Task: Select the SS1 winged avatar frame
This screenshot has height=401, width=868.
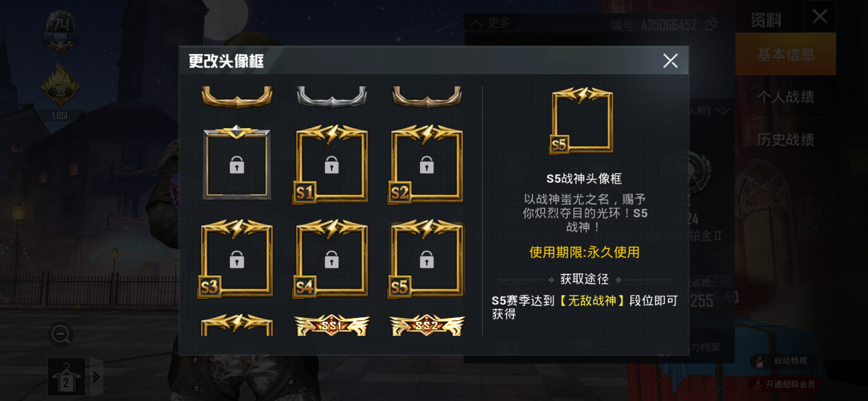Action: pos(331,325)
